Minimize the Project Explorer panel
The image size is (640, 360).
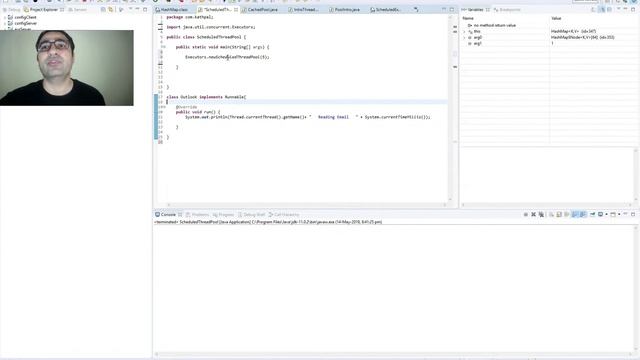tap(138, 9)
